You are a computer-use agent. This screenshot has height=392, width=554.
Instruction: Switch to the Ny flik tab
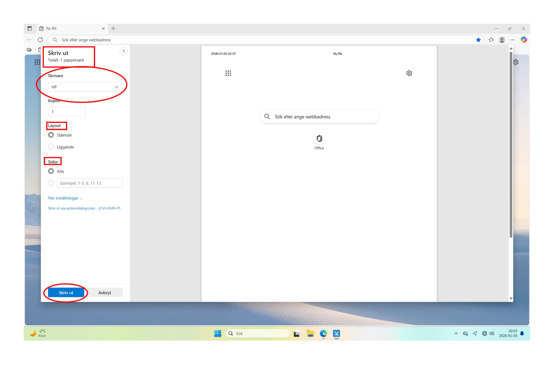pos(71,29)
